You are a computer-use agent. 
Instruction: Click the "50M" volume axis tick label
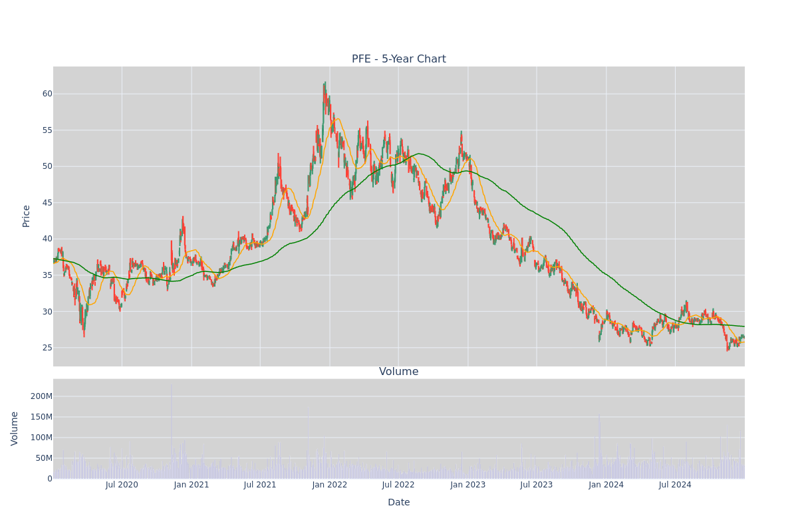(44, 458)
